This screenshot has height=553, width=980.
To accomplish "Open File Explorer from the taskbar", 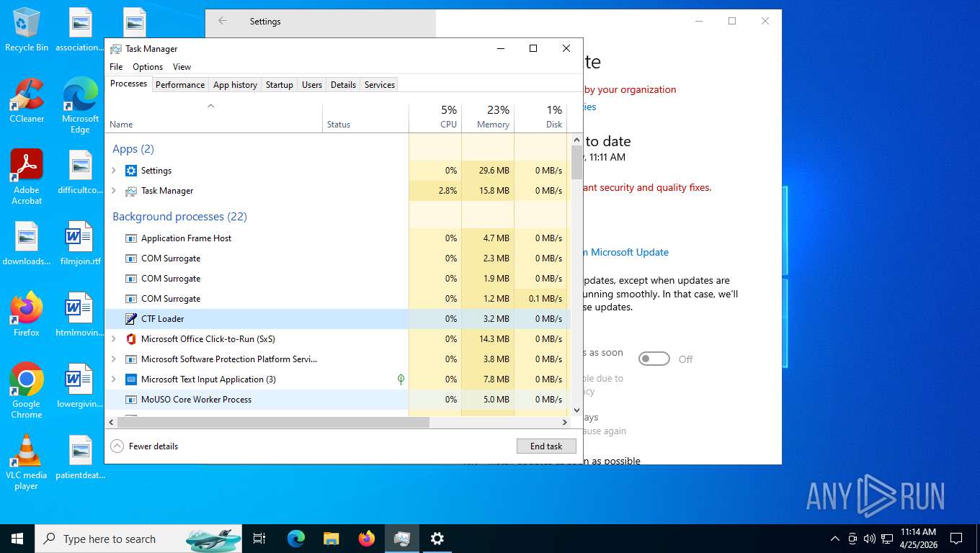I will click(x=331, y=539).
